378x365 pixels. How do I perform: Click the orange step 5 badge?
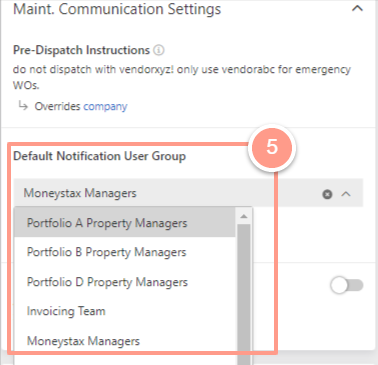(x=272, y=147)
